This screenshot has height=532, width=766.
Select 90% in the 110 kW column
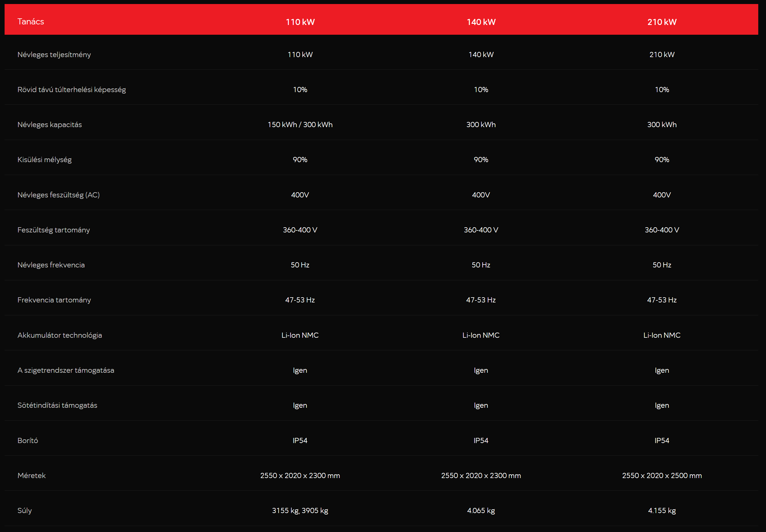pos(300,160)
